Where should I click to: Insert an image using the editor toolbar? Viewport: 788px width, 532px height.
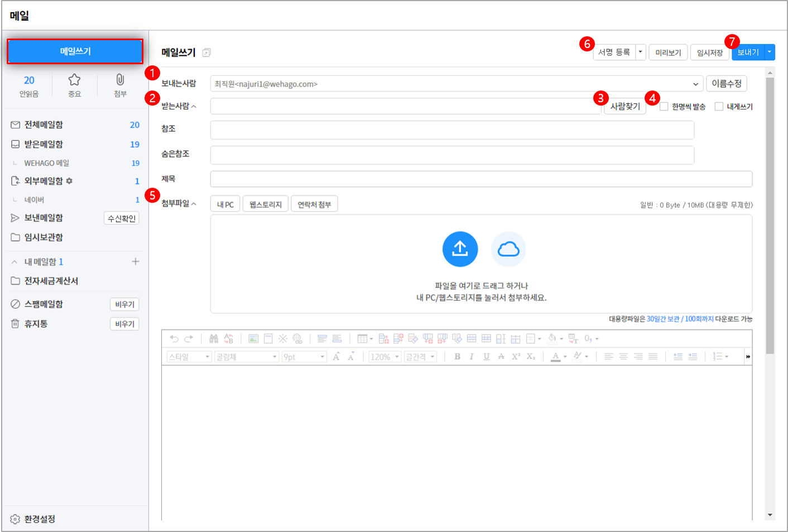[253, 339]
